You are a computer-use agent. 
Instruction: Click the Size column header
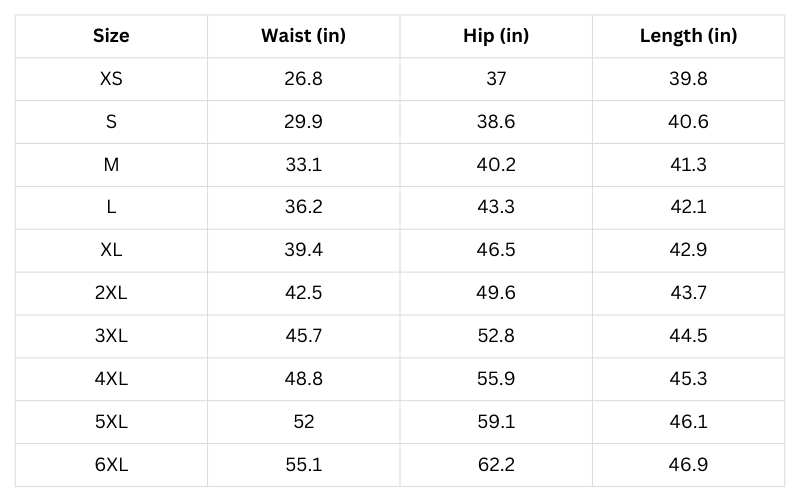coord(111,36)
